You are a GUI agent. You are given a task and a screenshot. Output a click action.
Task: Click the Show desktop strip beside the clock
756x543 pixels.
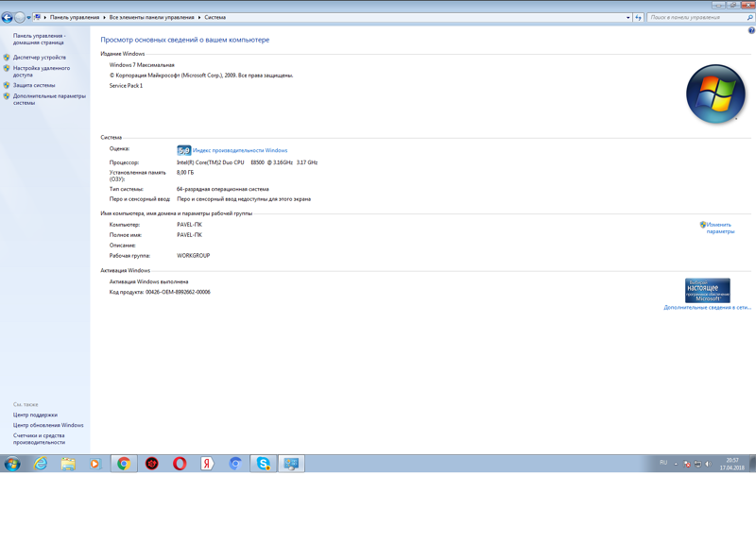(x=752, y=464)
